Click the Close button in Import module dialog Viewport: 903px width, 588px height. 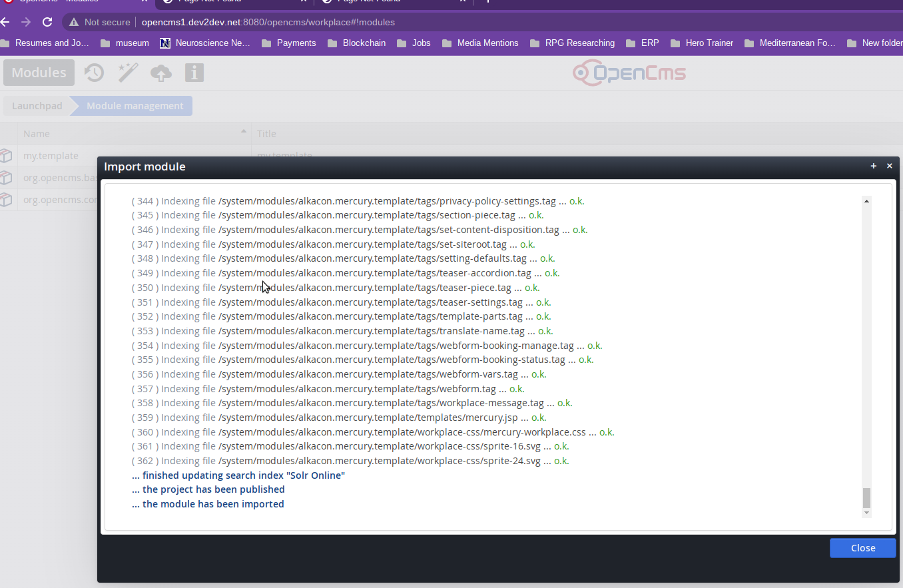point(862,547)
